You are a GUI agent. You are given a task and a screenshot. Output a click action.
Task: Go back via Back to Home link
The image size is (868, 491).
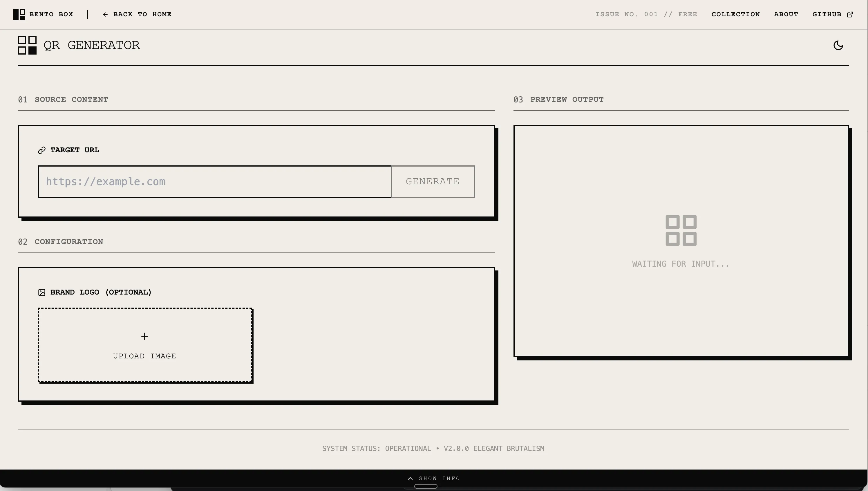(142, 15)
